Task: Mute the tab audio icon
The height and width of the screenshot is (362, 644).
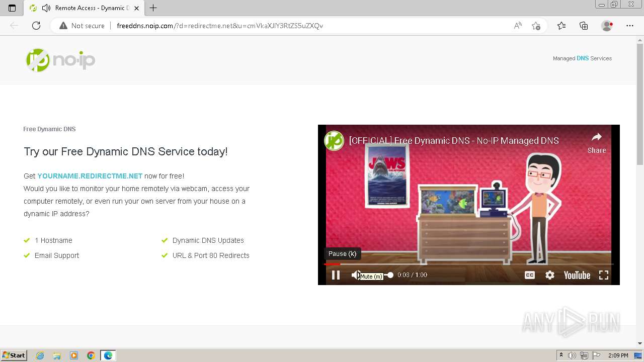Action: click(46, 8)
